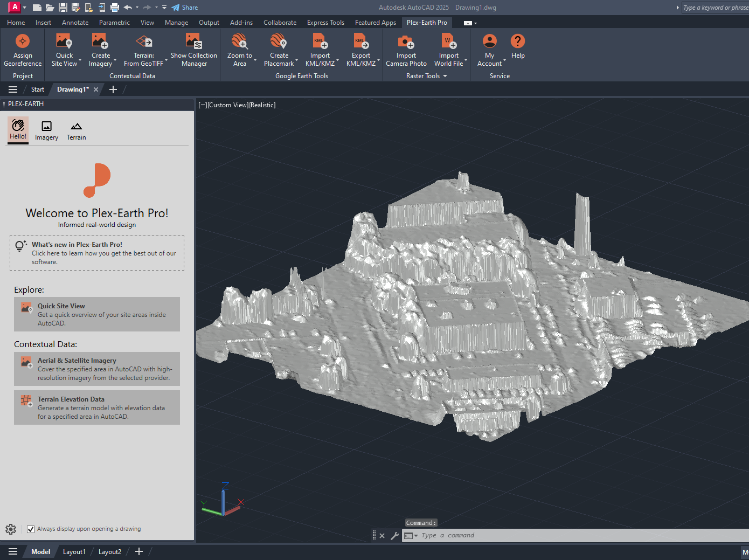Click Terrain Elevation Data card

[97, 407]
